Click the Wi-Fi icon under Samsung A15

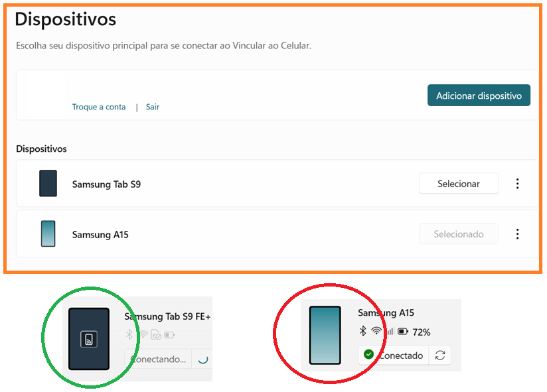tap(376, 331)
